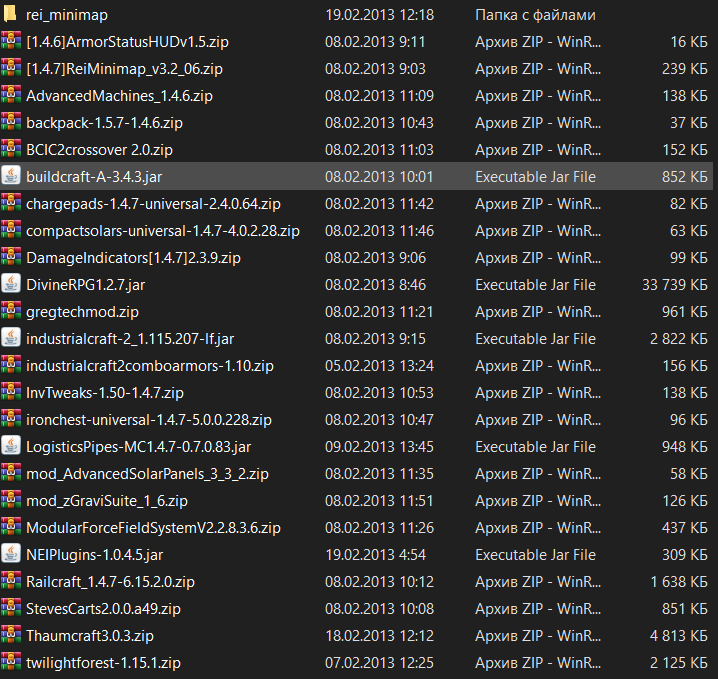Image resolution: width=718 pixels, height=679 pixels.
Task: Select file name Thaumcraft3.0.3.zip
Action: [x=90, y=636]
